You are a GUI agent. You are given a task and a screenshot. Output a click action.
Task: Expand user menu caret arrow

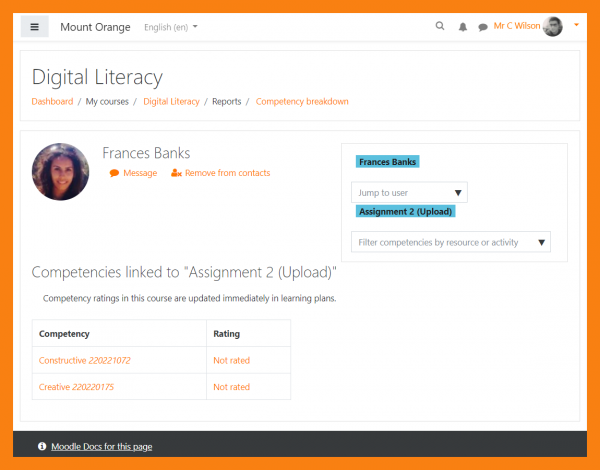click(x=576, y=25)
